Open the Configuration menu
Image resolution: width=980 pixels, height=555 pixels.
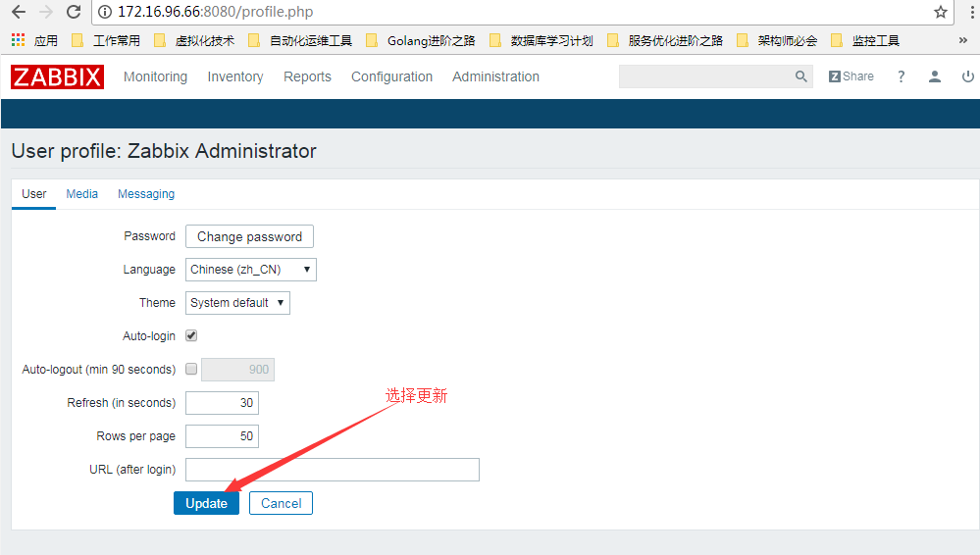point(391,76)
